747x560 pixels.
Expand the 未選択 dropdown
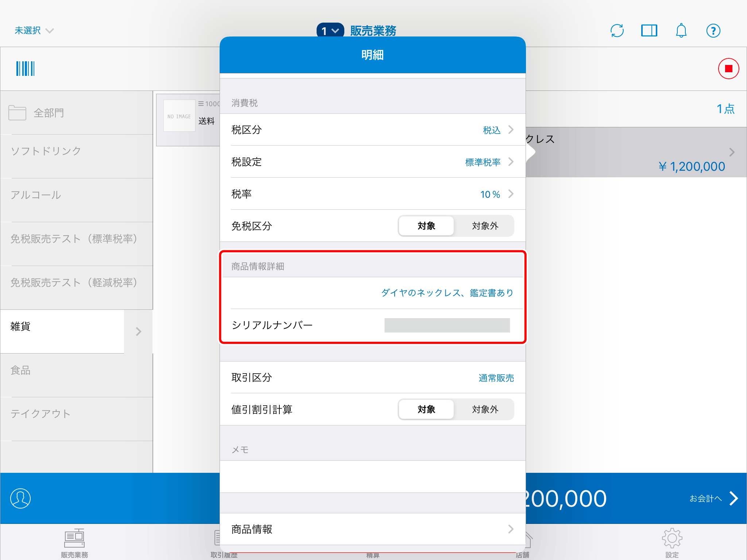click(x=34, y=31)
